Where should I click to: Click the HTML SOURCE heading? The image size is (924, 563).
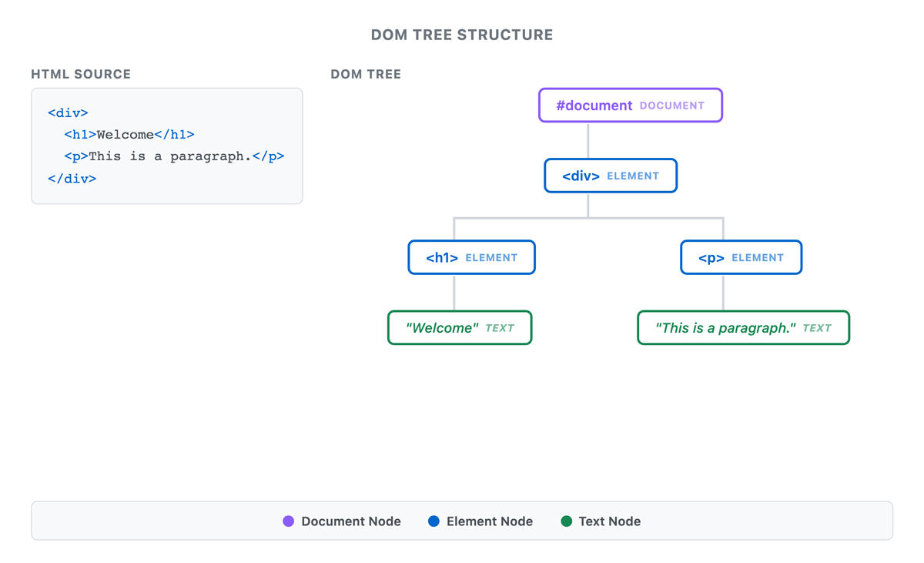(81, 74)
